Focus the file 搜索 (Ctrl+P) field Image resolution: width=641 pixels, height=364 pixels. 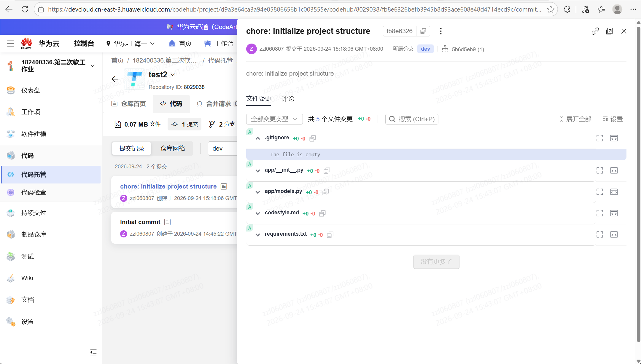point(412,119)
